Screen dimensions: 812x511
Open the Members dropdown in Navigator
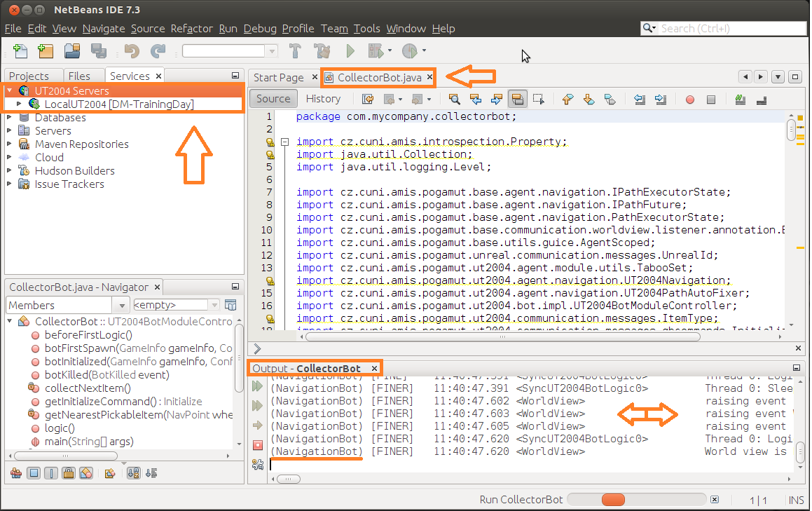121,305
